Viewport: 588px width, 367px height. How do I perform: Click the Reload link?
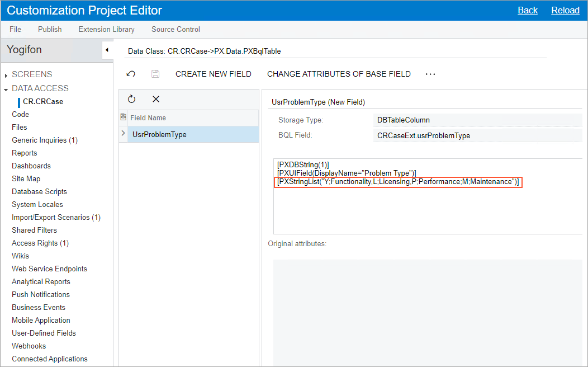pyautogui.click(x=565, y=10)
